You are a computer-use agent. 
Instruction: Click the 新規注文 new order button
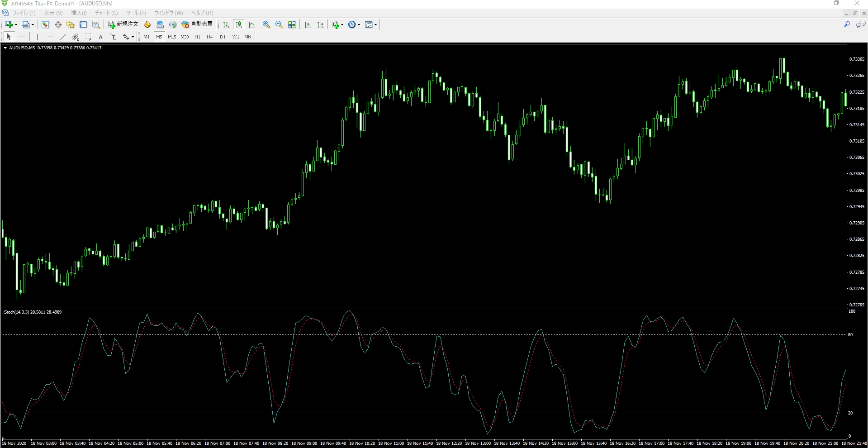(123, 24)
